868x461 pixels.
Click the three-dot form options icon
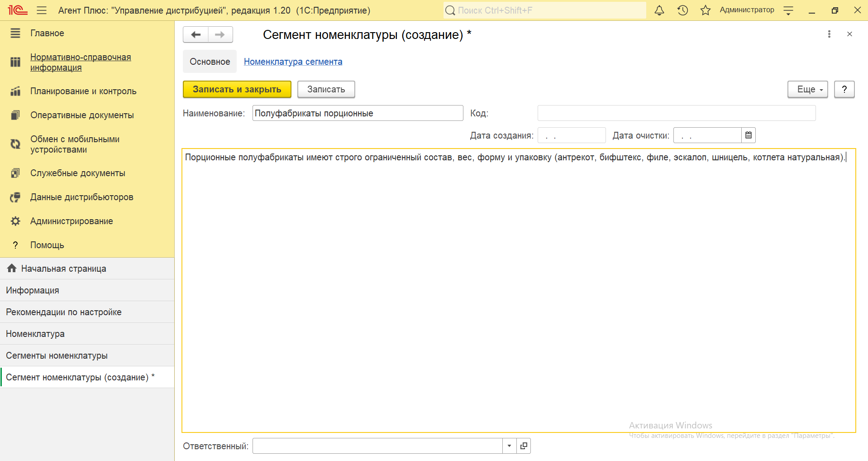click(829, 34)
